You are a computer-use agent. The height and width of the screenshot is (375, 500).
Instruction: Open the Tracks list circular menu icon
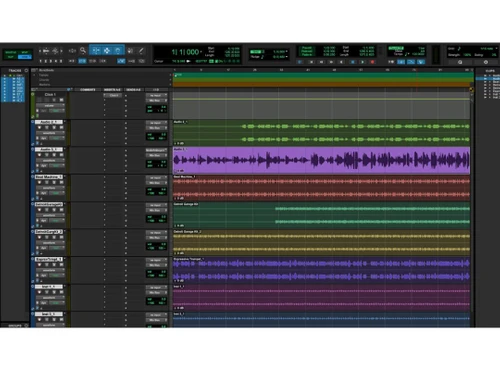[26, 70]
